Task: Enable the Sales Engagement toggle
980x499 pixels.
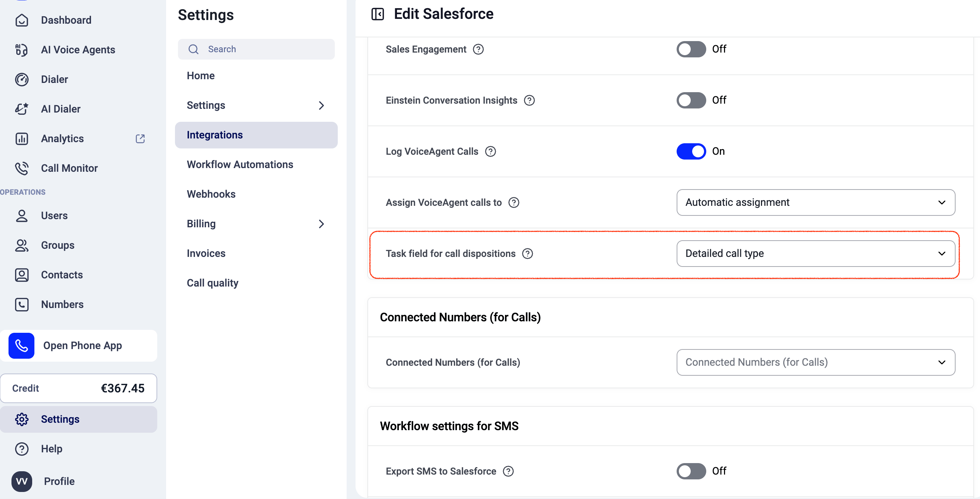Action: pyautogui.click(x=691, y=50)
